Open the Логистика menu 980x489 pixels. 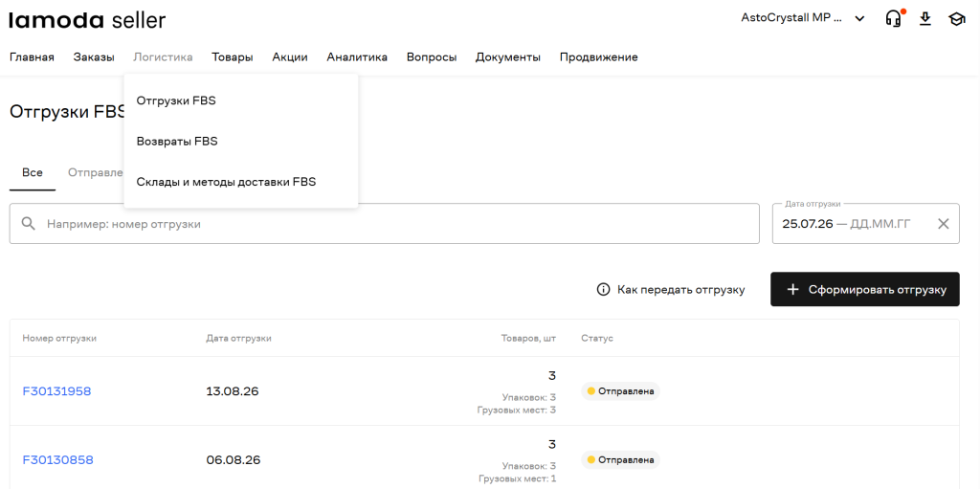pyautogui.click(x=163, y=57)
